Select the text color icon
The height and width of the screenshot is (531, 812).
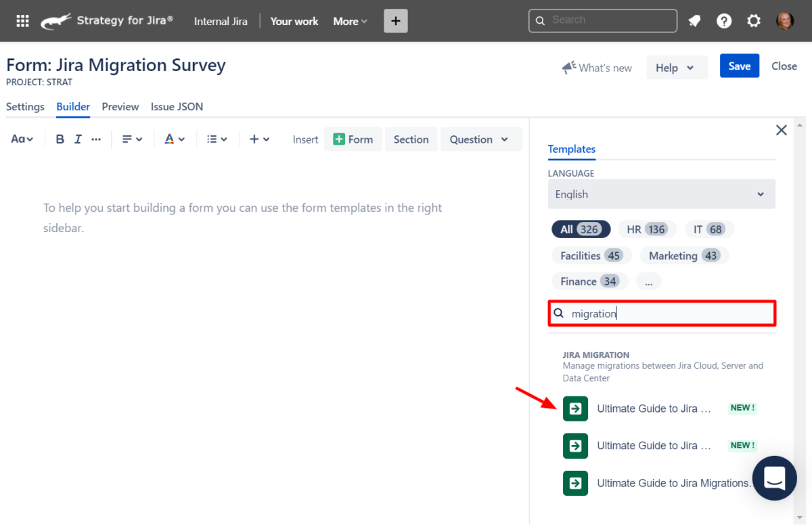(170, 139)
